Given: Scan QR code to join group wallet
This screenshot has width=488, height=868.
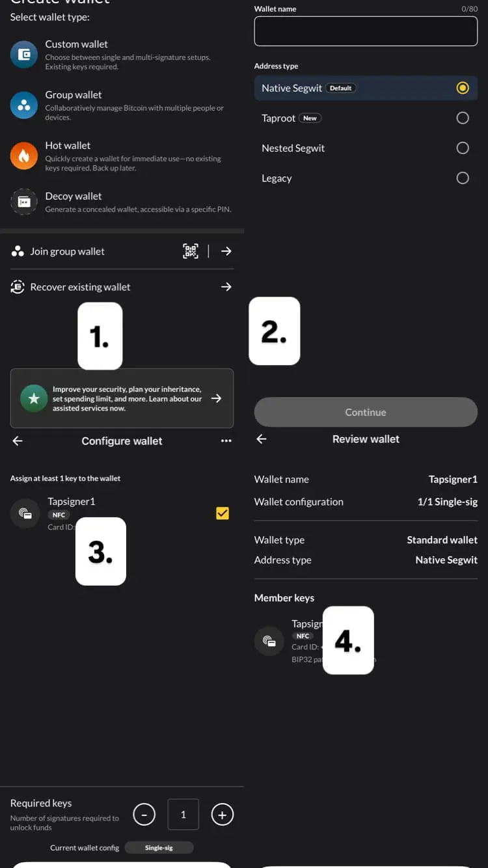Looking at the screenshot, I should point(191,251).
